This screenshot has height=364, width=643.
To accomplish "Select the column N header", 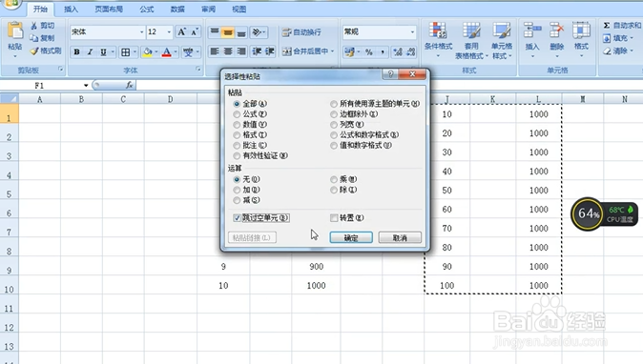I will click(x=625, y=99).
